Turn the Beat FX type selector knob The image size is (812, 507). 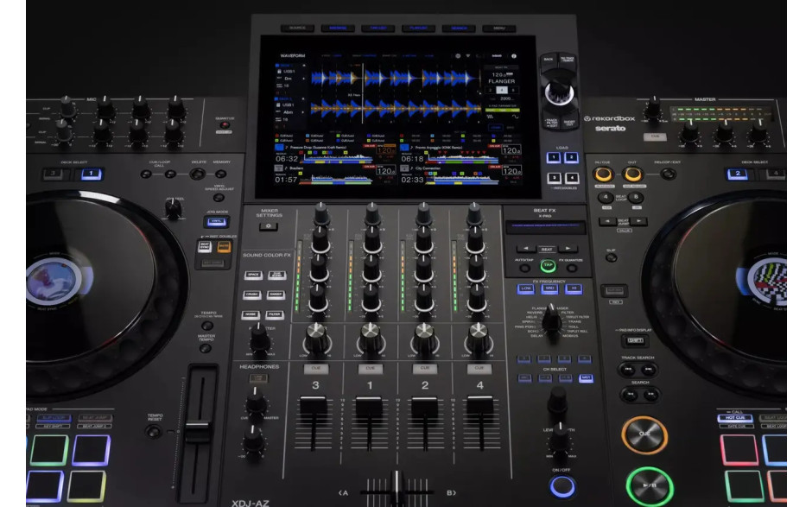(551, 321)
